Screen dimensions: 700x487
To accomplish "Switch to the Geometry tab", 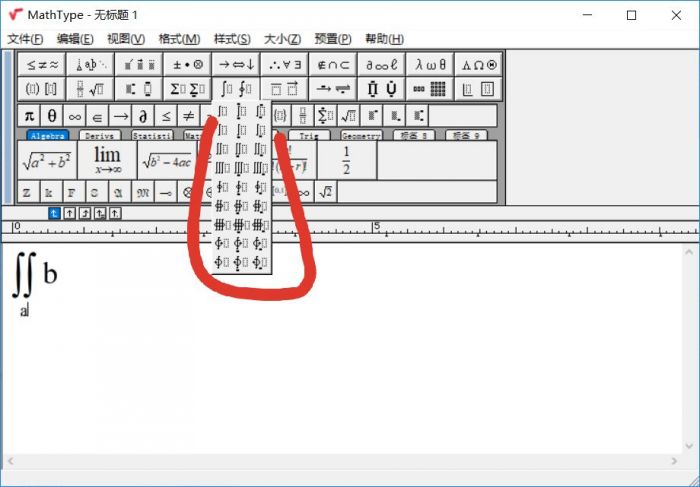I will pos(361,135).
